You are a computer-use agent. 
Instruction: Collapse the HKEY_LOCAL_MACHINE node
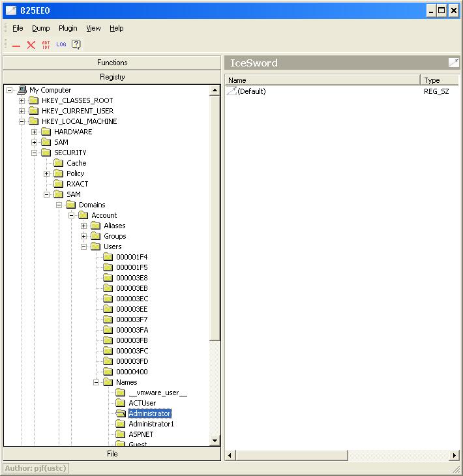(x=22, y=121)
